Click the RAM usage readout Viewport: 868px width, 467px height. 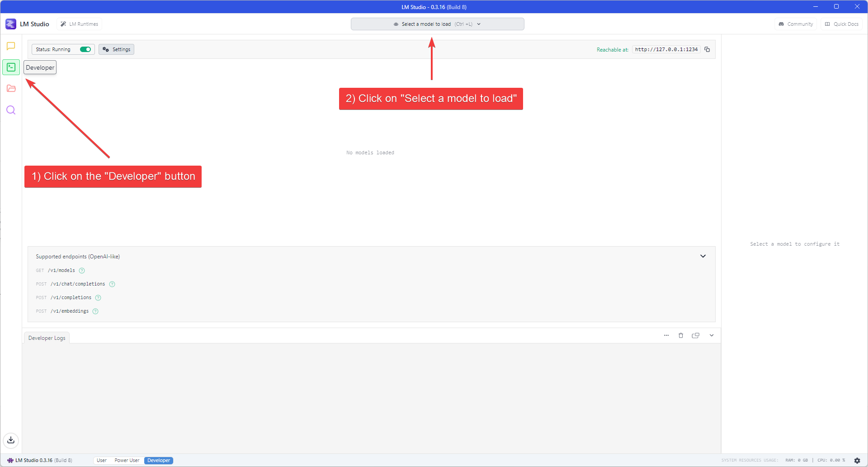(797, 460)
